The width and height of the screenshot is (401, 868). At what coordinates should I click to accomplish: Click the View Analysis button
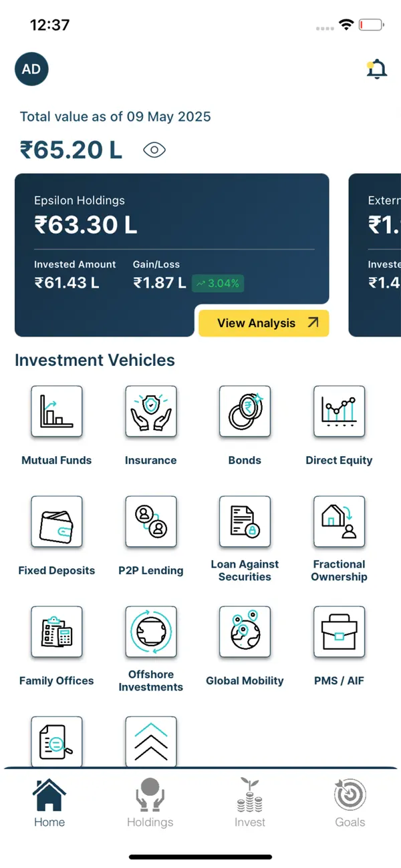pyautogui.click(x=264, y=323)
